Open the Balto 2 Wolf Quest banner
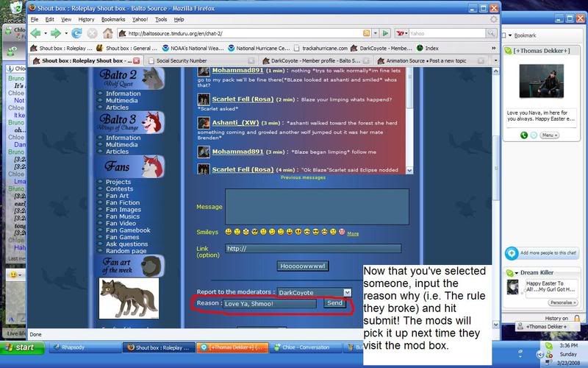Image resolution: width=588 pixels, height=368 pixels. [132, 79]
